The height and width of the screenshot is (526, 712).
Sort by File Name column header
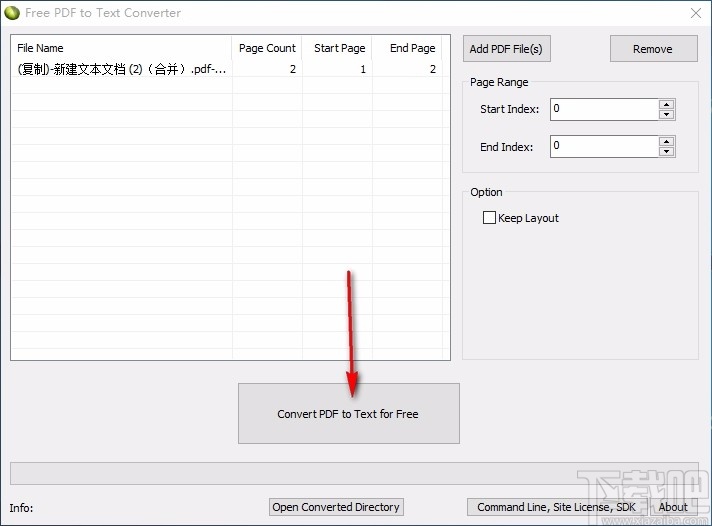(122, 48)
